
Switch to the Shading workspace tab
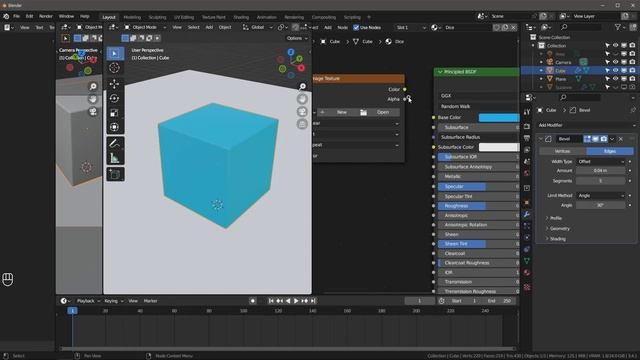coord(241,17)
